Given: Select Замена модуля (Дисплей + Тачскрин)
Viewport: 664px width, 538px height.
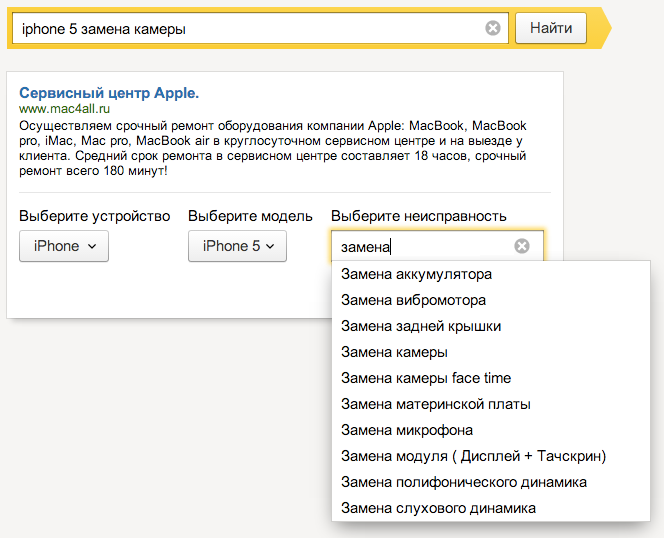Looking at the screenshot, I should click(491, 456).
